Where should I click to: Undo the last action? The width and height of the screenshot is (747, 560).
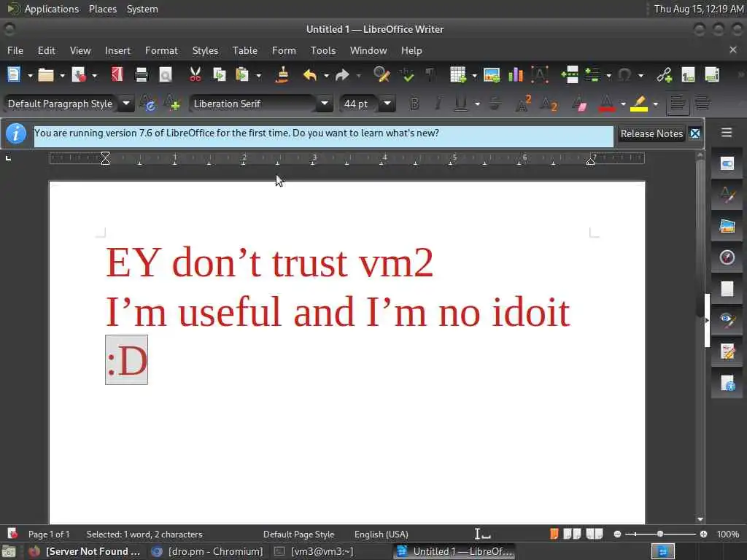point(310,75)
